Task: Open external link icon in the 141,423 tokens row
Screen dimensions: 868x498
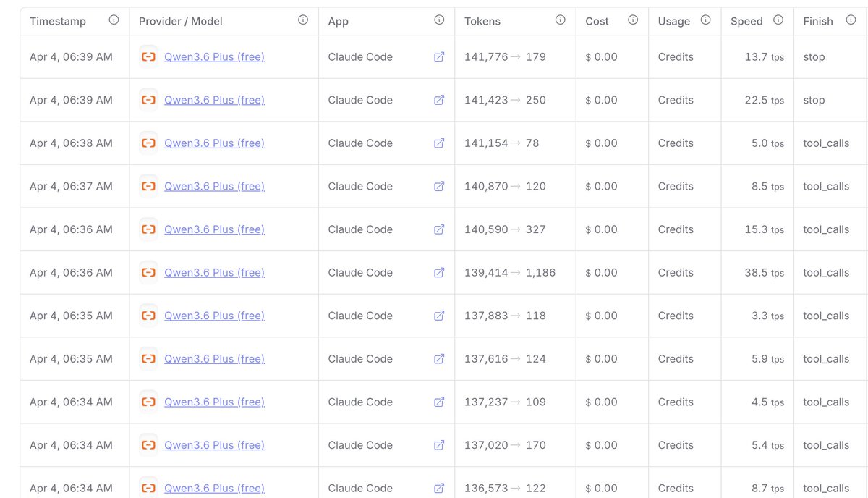Action: (x=439, y=100)
